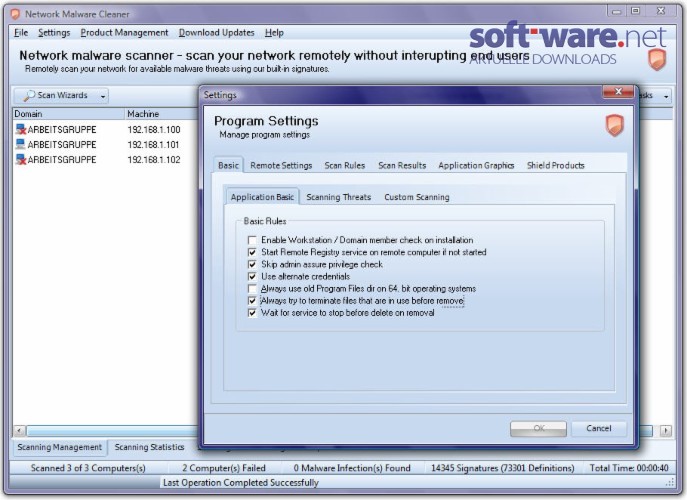Open the Help menu

click(274, 33)
